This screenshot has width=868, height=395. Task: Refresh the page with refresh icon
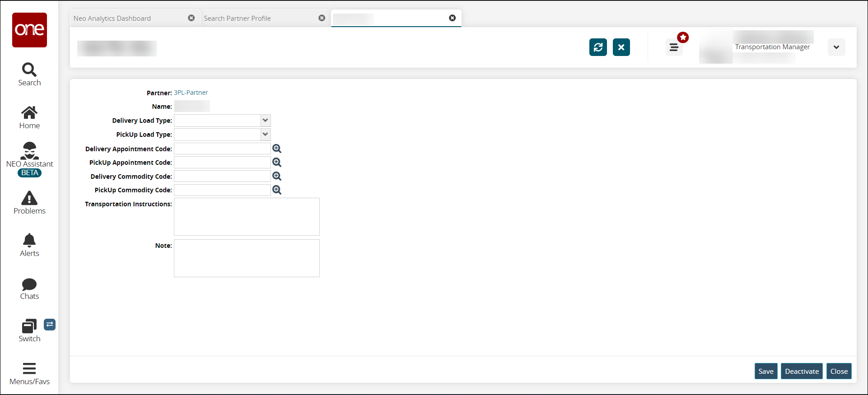coord(598,47)
